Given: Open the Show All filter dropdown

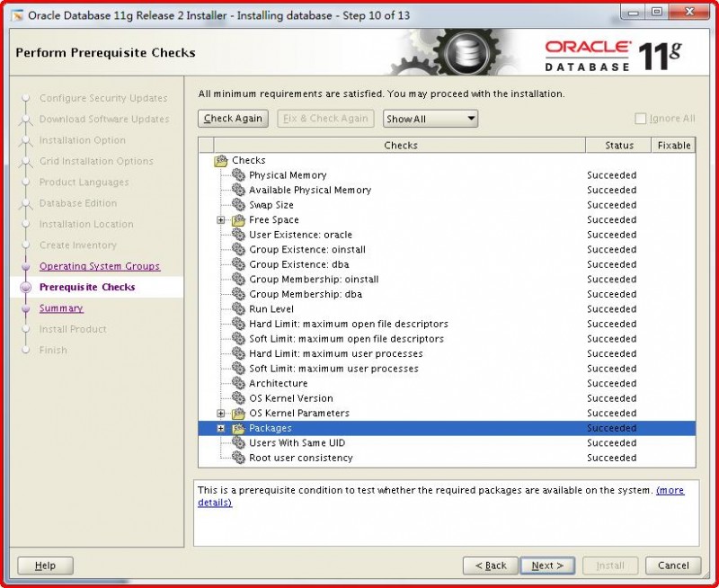Looking at the screenshot, I should tap(430, 118).
